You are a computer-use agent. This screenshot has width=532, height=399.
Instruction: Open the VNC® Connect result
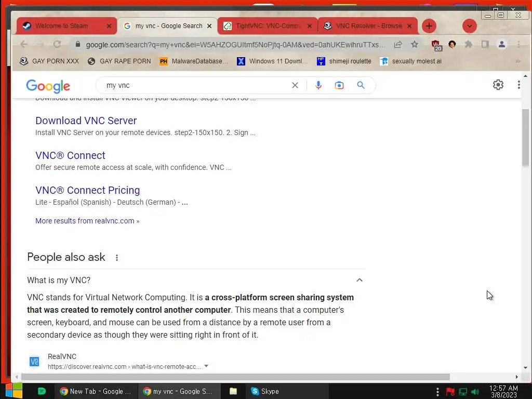click(70, 155)
